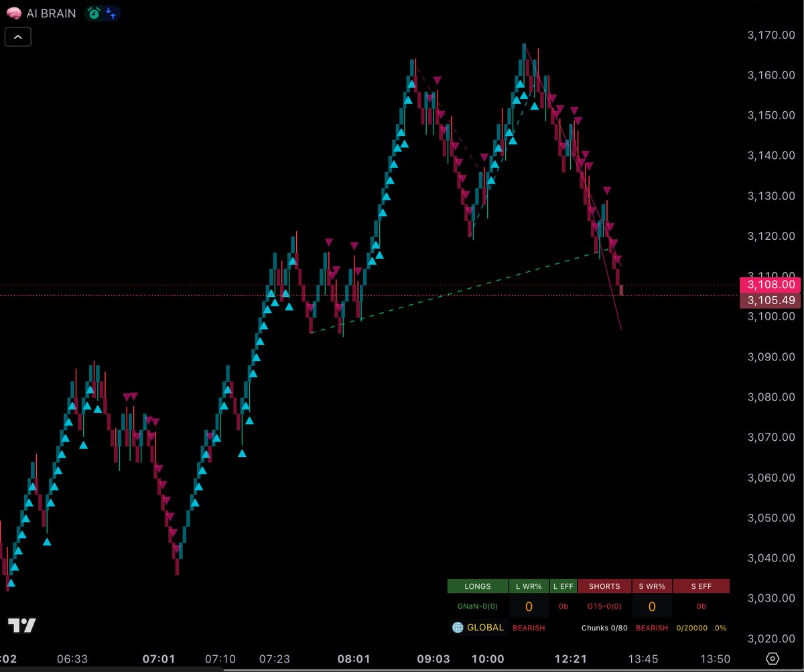
Task: Click the S WR% table header
Action: coord(652,586)
